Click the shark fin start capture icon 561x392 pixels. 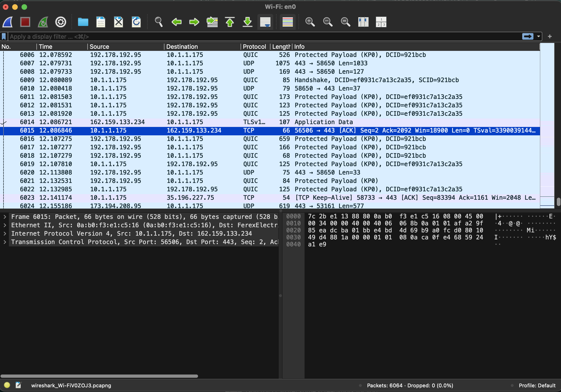pos(8,22)
